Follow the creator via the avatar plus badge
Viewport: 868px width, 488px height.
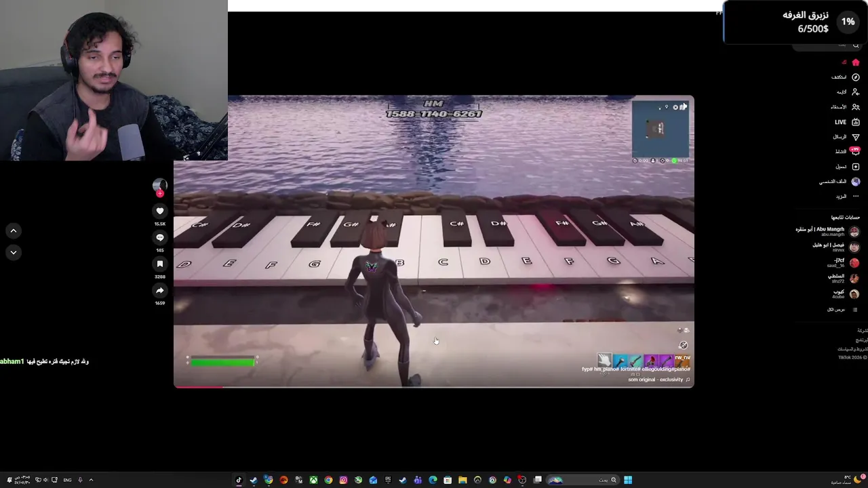point(160,194)
